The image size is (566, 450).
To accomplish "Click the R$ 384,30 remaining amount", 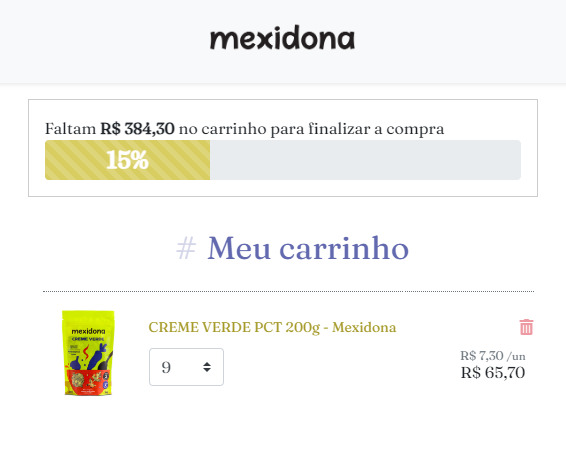I will pos(137,129).
